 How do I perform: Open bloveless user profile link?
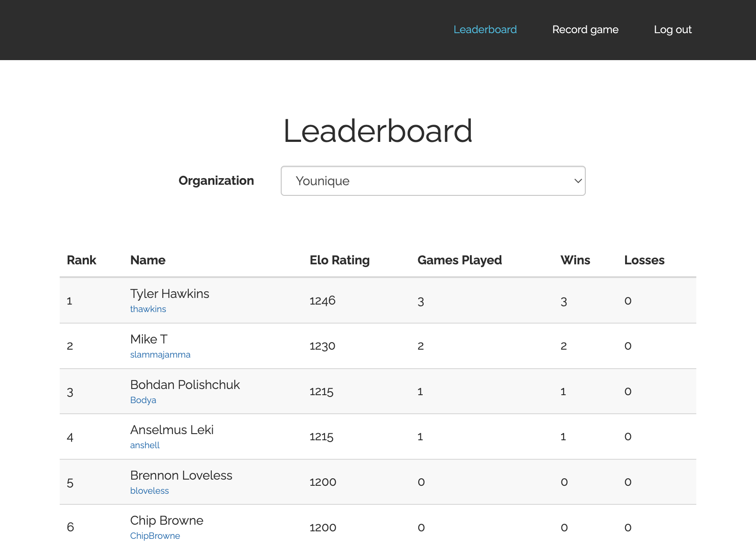click(x=149, y=491)
